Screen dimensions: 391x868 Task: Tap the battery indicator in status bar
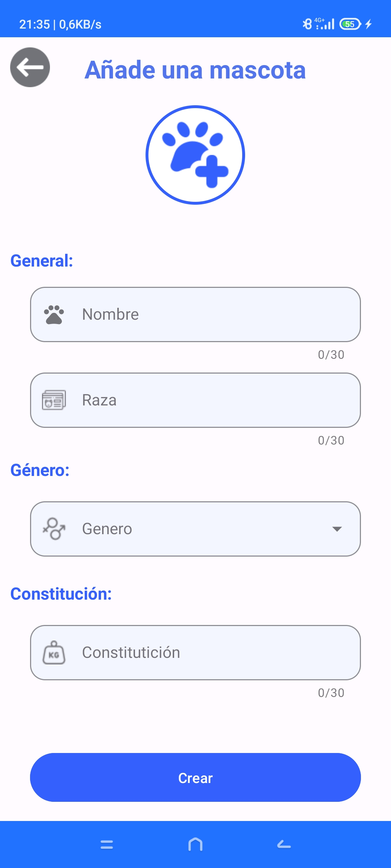click(x=350, y=24)
